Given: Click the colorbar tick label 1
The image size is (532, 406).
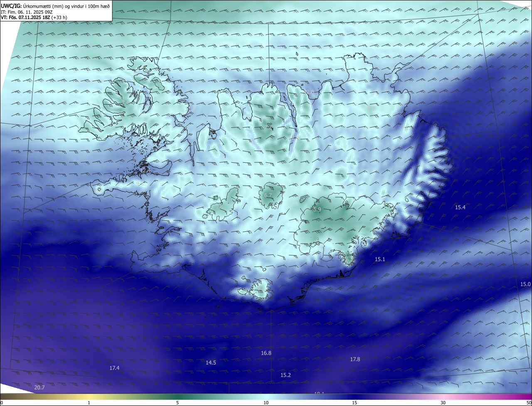Looking at the screenshot, I should (x=89, y=403).
